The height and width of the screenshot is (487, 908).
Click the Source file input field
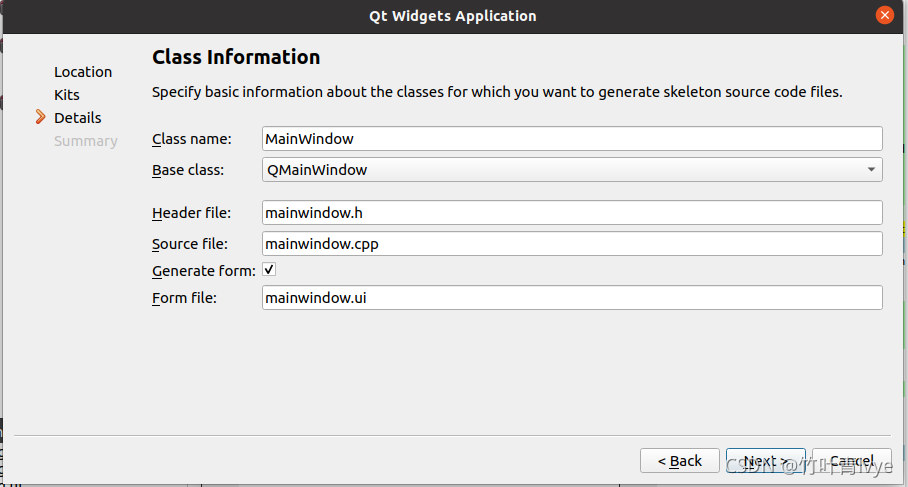pos(572,244)
